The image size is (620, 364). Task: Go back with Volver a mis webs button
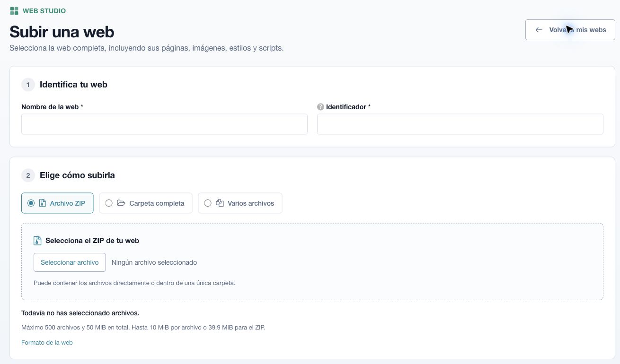click(x=570, y=30)
